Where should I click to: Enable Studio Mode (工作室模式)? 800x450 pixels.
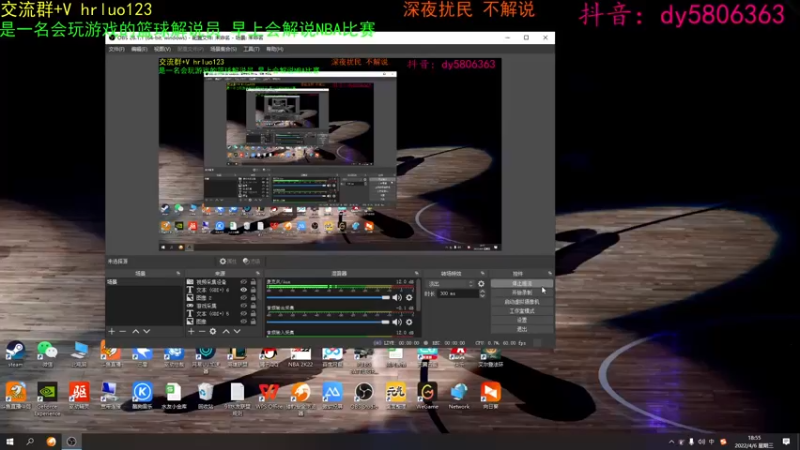click(521, 311)
